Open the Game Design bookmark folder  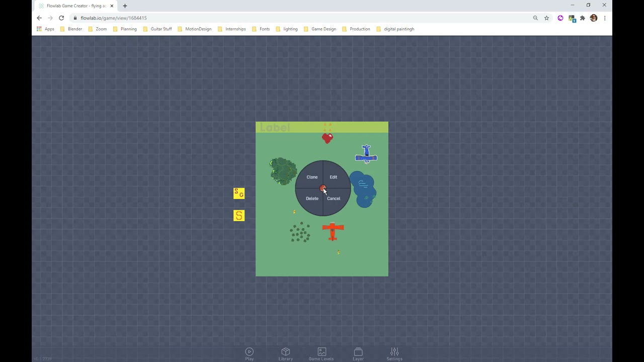point(320,29)
